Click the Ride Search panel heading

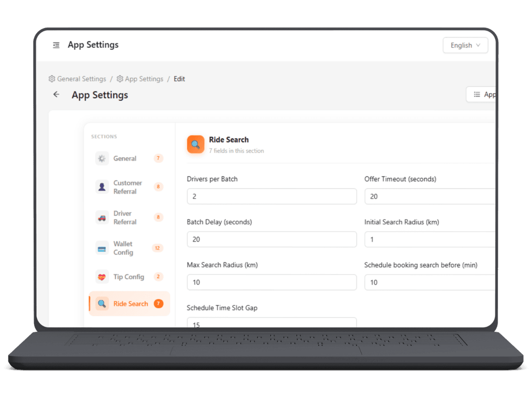coord(229,140)
